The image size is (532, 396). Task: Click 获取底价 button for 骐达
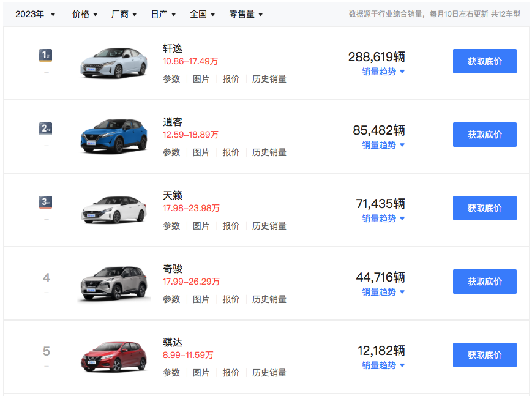coord(484,355)
